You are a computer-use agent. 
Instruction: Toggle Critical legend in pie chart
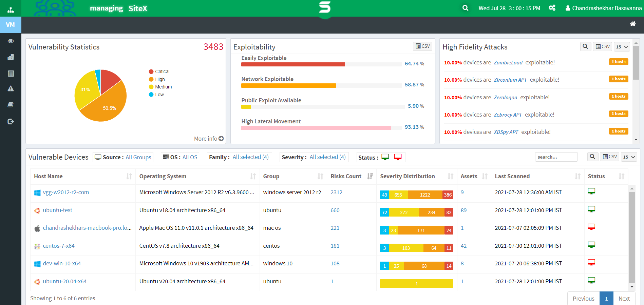click(159, 72)
